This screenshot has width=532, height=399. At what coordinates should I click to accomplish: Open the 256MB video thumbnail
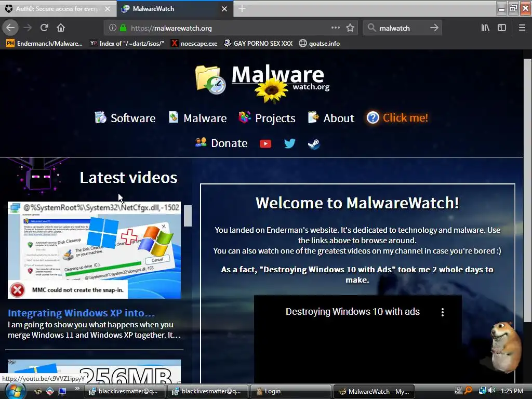[x=95, y=371]
